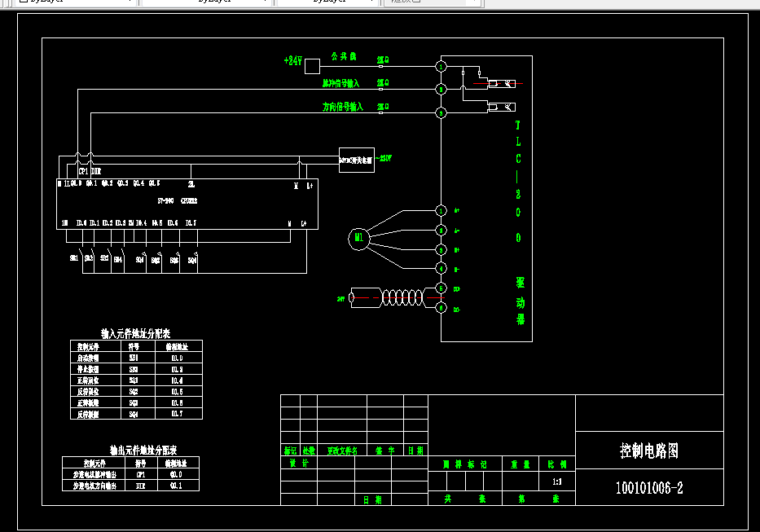
Task: Click the DC- driver terminal circle
Action: click(441, 308)
